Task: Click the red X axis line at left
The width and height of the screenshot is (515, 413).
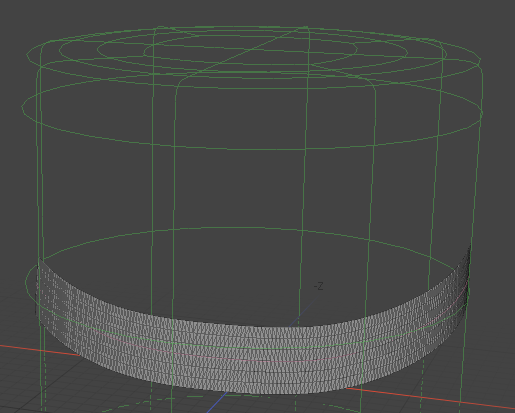Action: [40, 350]
